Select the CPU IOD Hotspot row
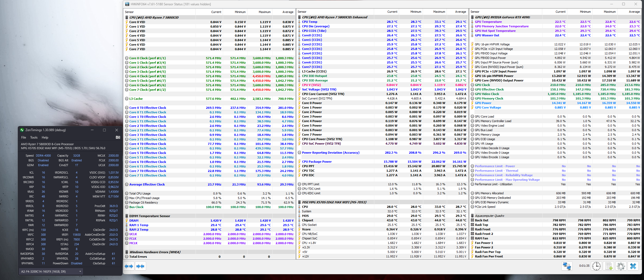The image size is (644, 280). [x=382, y=76]
